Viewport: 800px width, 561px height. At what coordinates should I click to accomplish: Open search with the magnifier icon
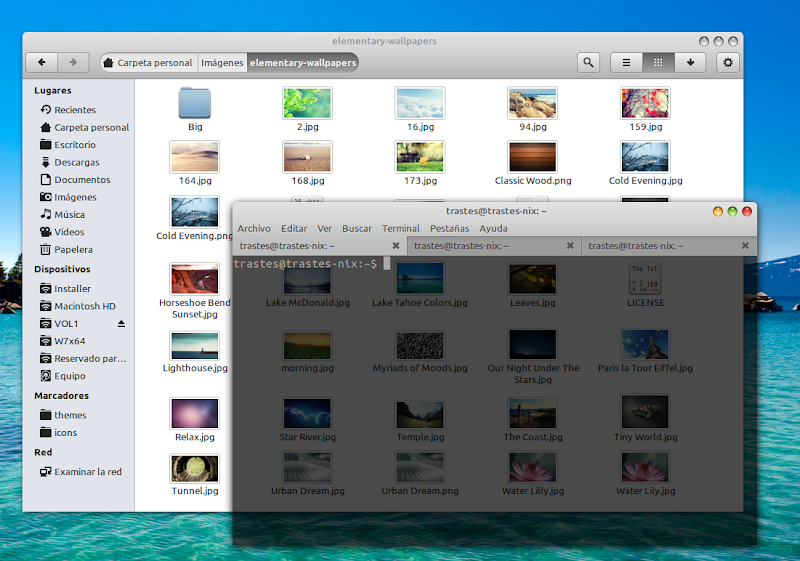pos(588,62)
